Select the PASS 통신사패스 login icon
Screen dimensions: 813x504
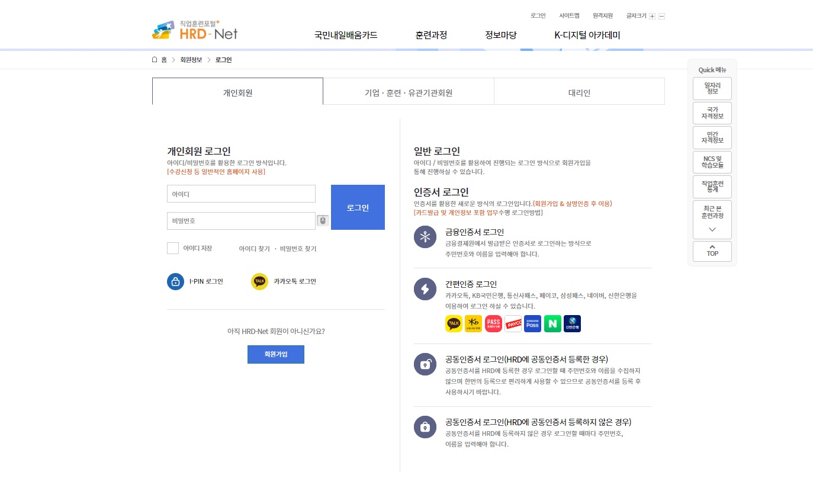(x=493, y=323)
